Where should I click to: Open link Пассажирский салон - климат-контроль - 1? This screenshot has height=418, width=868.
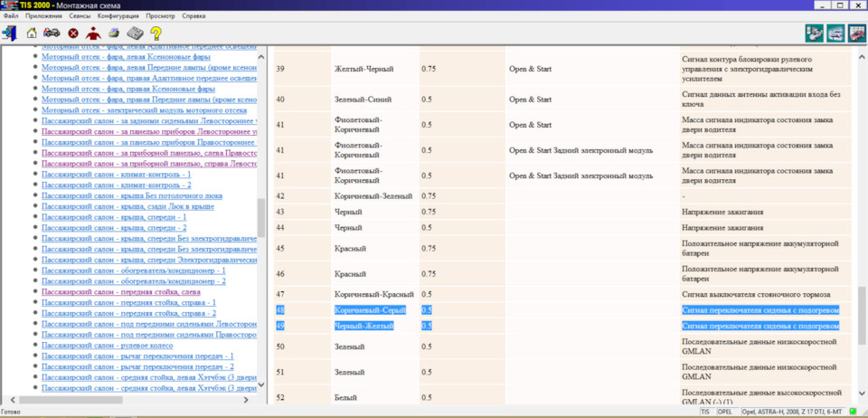(x=117, y=175)
